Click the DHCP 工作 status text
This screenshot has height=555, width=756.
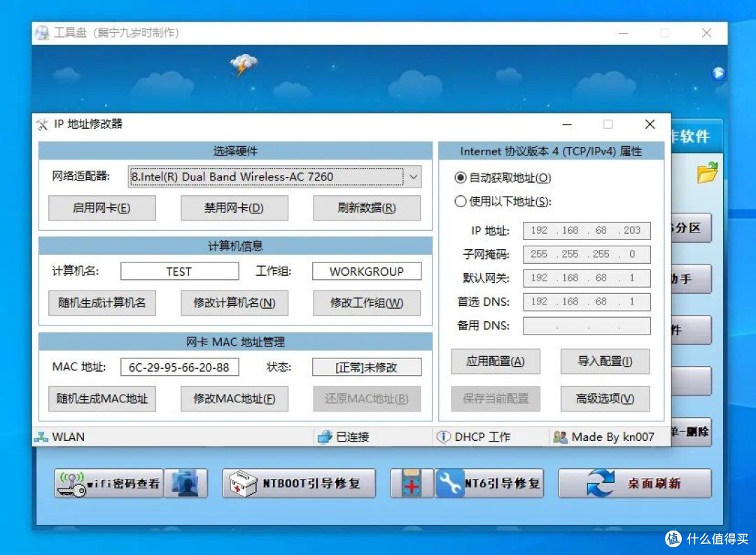click(482, 437)
